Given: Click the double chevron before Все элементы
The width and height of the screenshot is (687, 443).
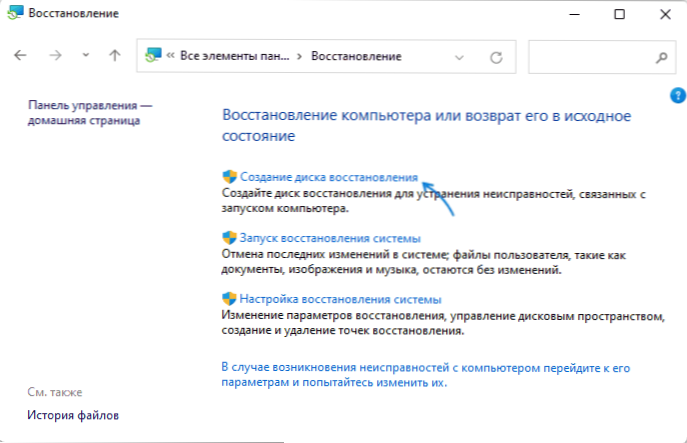Looking at the screenshot, I should pos(170,56).
